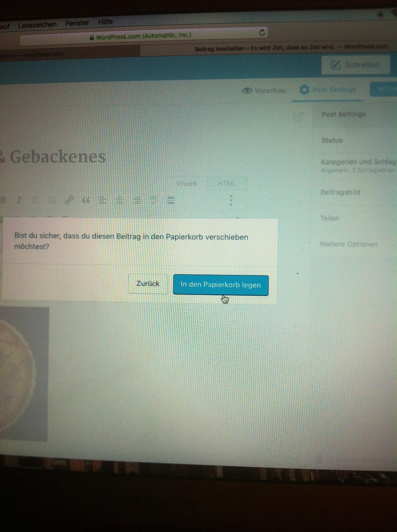Open the toolbar's three-dot menu
Image resolution: width=397 pixels, height=532 pixels.
click(x=231, y=200)
